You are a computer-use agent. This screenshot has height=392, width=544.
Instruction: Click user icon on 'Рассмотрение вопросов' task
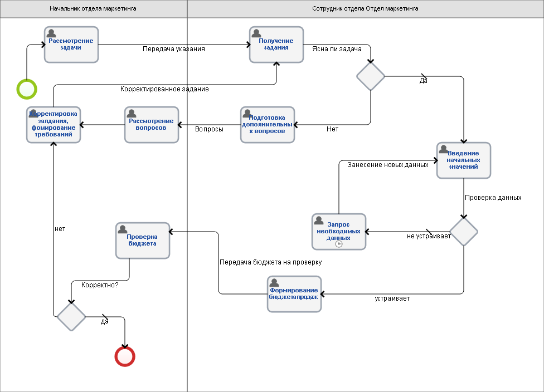pos(132,114)
